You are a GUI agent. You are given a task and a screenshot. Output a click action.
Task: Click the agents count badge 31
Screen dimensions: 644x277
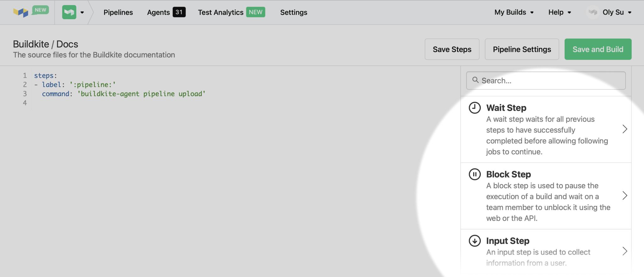click(179, 12)
